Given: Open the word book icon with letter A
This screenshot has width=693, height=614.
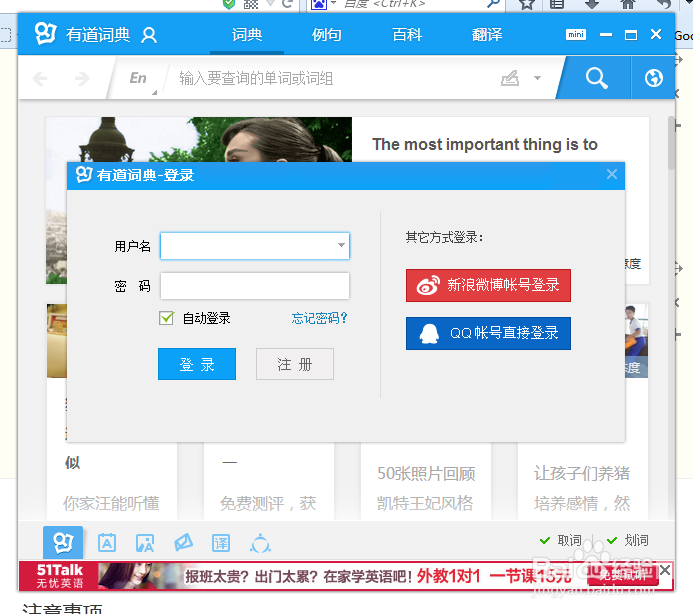Looking at the screenshot, I should pos(107,543).
